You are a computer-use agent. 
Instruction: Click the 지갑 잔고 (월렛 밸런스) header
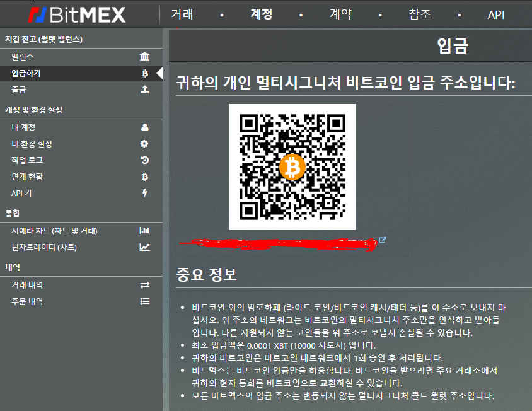pos(43,39)
